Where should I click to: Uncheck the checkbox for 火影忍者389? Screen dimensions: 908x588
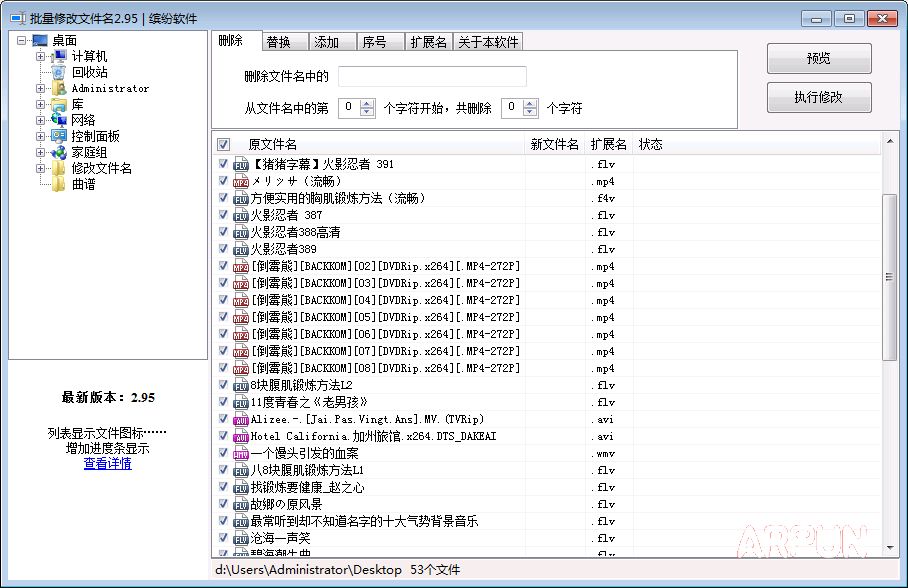[x=224, y=249]
